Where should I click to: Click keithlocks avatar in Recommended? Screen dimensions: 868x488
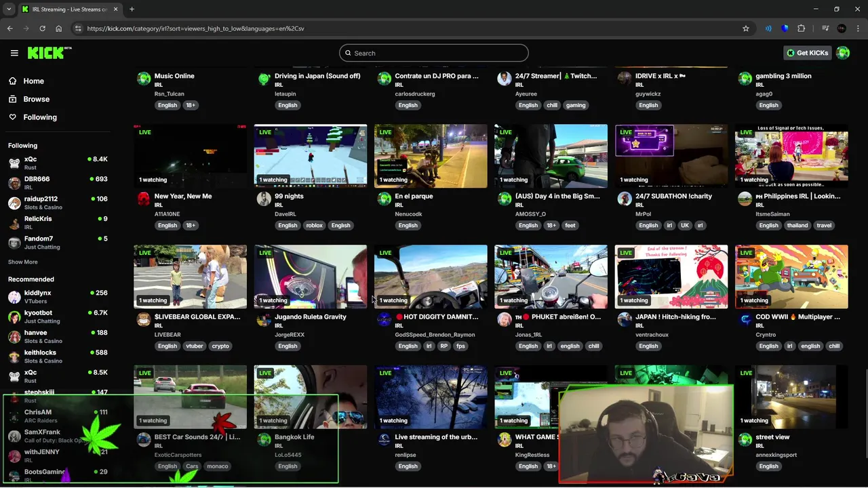(14, 357)
